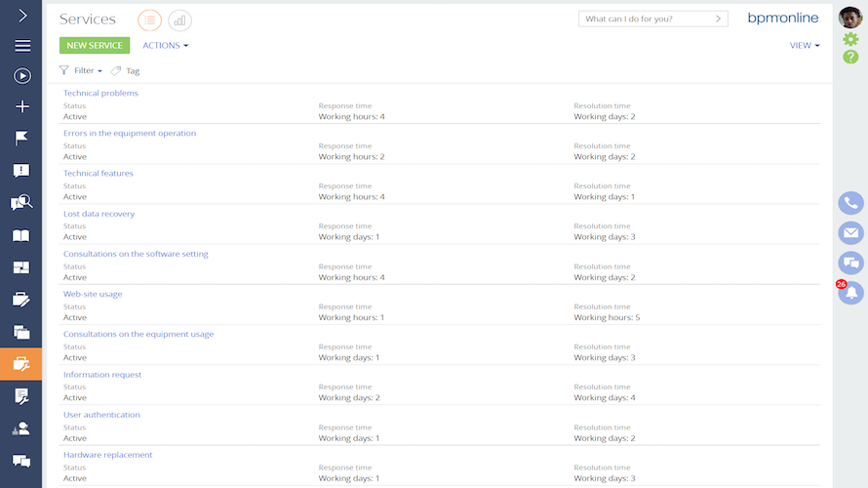Click the plus quick-add icon in sidebar
The height and width of the screenshot is (488, 868).
coord(21,106)
